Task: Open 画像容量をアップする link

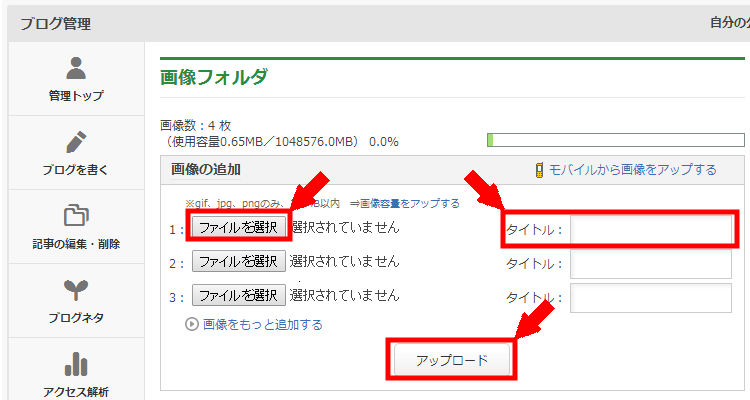Action: tap(409, 204)
